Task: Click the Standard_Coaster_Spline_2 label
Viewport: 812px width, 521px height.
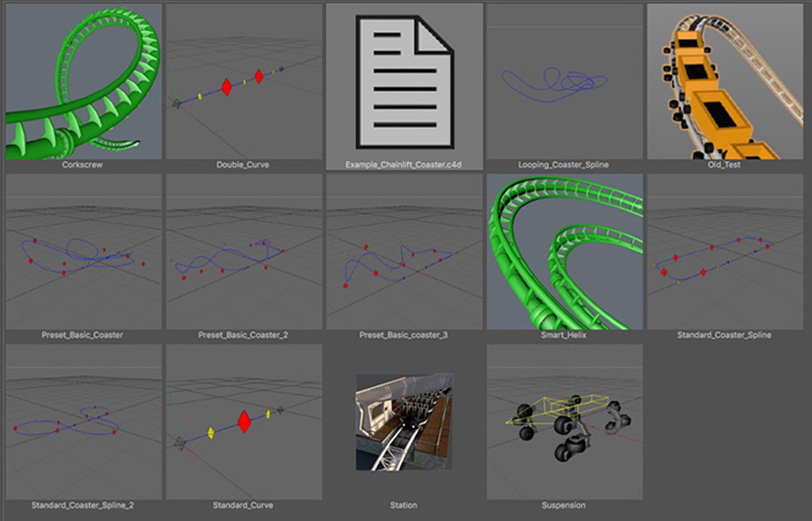Action: 82,505
